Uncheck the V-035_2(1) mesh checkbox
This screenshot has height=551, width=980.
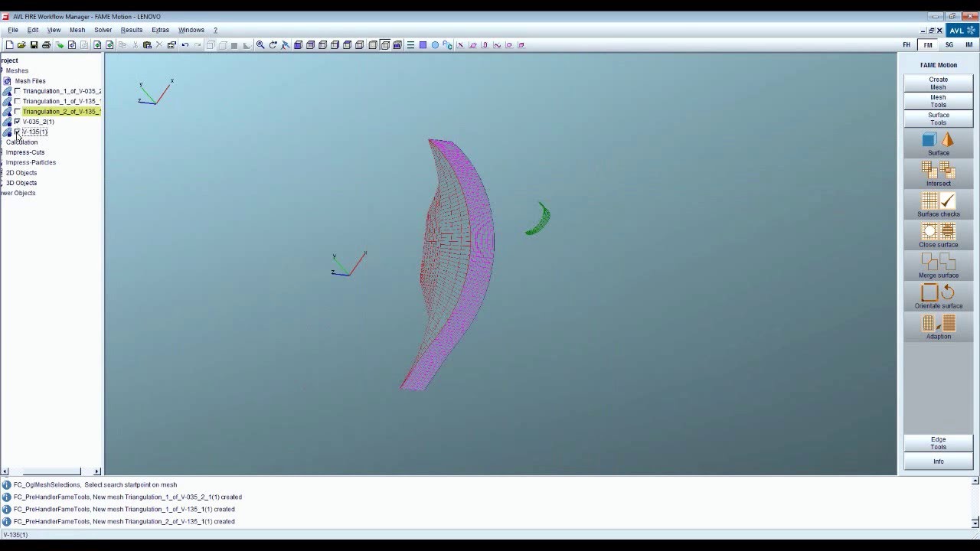click(18, 122)
